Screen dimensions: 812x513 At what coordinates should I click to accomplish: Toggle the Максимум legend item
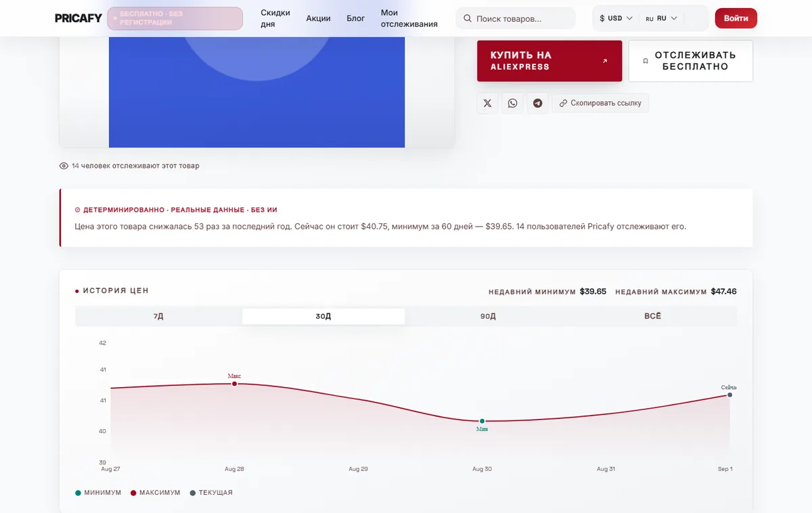(155, 493)
